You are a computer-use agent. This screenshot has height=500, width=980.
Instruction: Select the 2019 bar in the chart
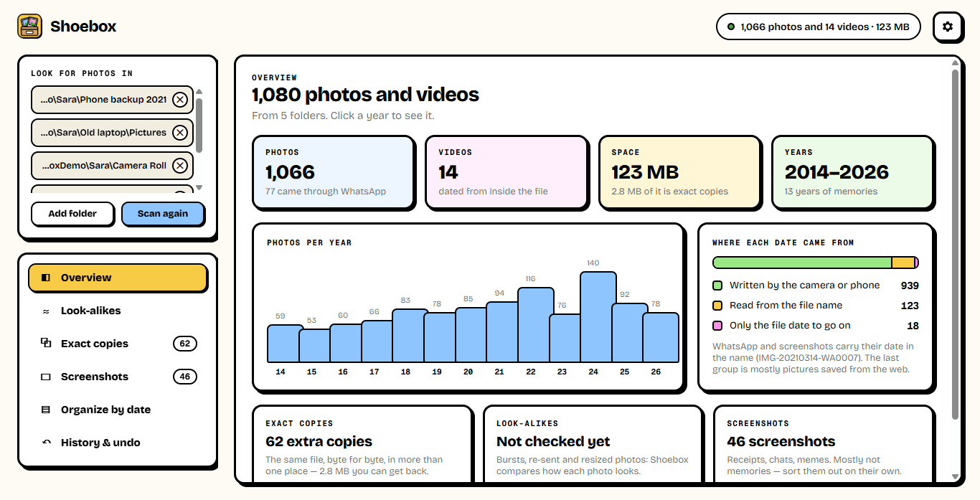tap(440, 337)
